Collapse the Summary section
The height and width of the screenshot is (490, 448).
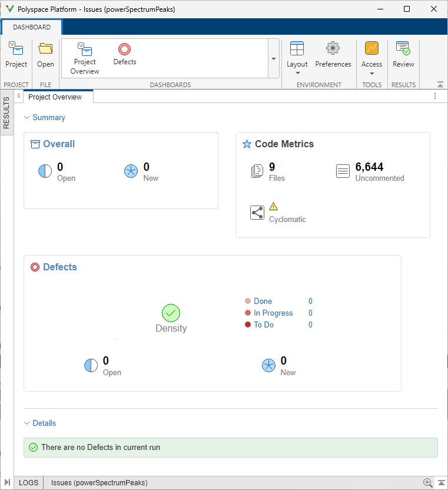pos(26,118)
